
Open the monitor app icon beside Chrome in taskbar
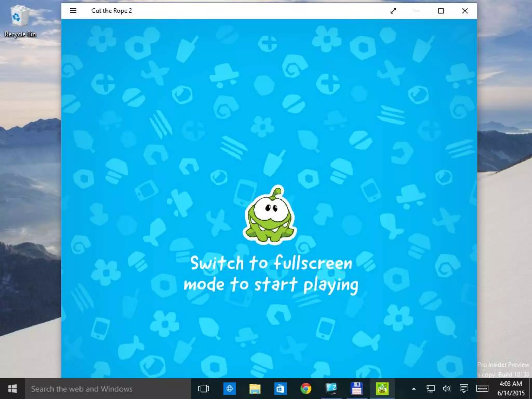(x=331, y=389)
